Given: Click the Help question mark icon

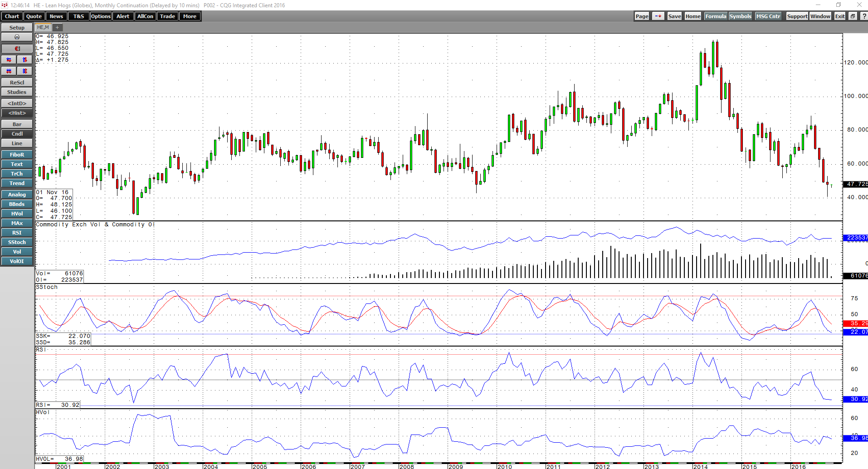Looking at the screenshot, I should click(863, 16).
